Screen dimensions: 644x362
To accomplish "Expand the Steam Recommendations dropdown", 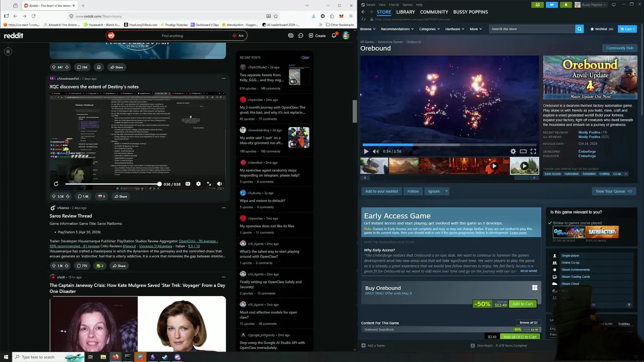I will click(x=397, y=29).
